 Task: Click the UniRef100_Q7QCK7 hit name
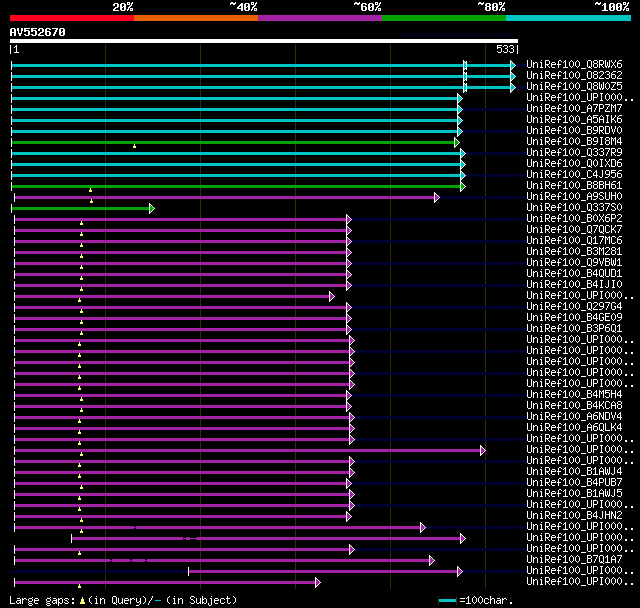(574, 230)
